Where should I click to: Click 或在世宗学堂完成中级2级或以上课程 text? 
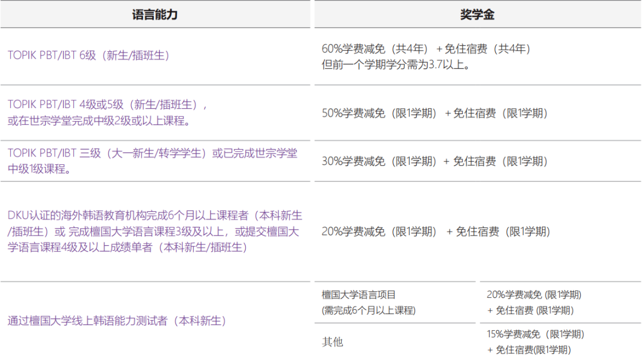point(98,121)
